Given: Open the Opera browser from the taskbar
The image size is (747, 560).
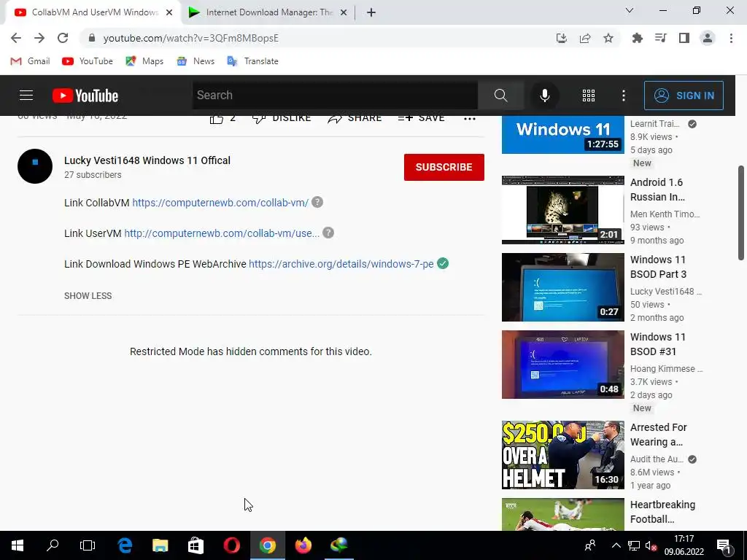Looking at the screenshot, I should (231, 545).
